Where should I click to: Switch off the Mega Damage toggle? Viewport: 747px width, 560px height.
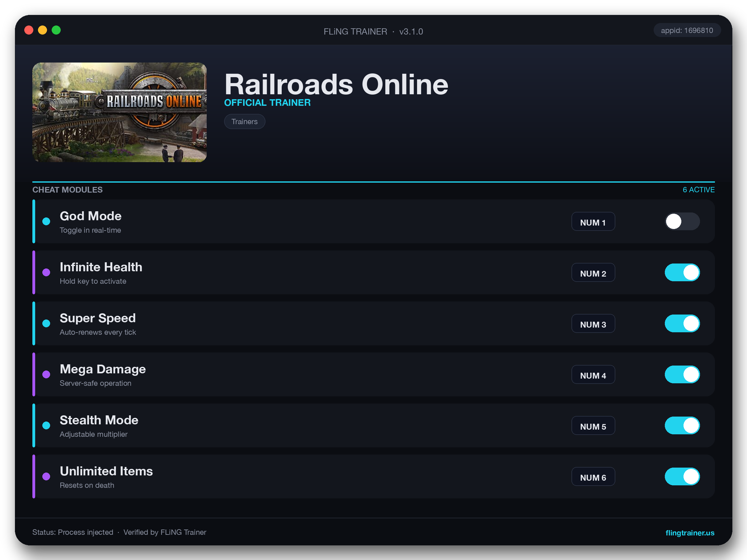[682, 374]
